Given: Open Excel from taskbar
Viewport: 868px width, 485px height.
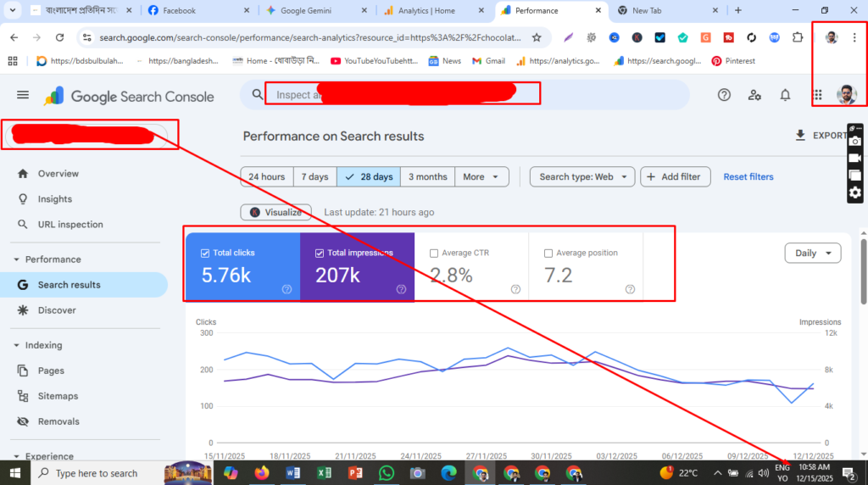Looking at the screenshot, I should (x=324, y=473).
